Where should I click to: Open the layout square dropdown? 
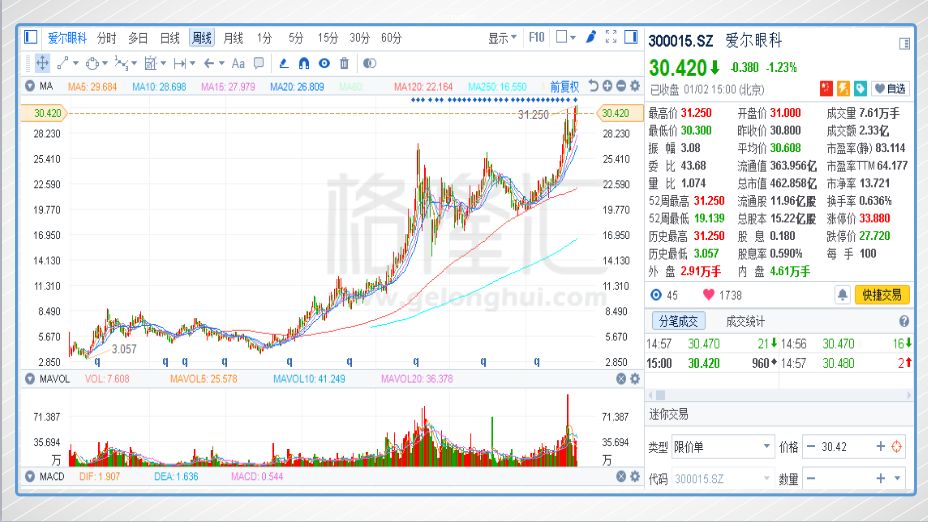coord(566,37)
